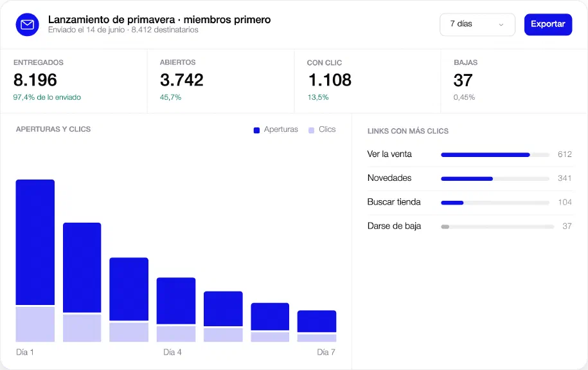
Task: Select the Abiertos 3.742 stat card
Action: [x=220, y=81]
